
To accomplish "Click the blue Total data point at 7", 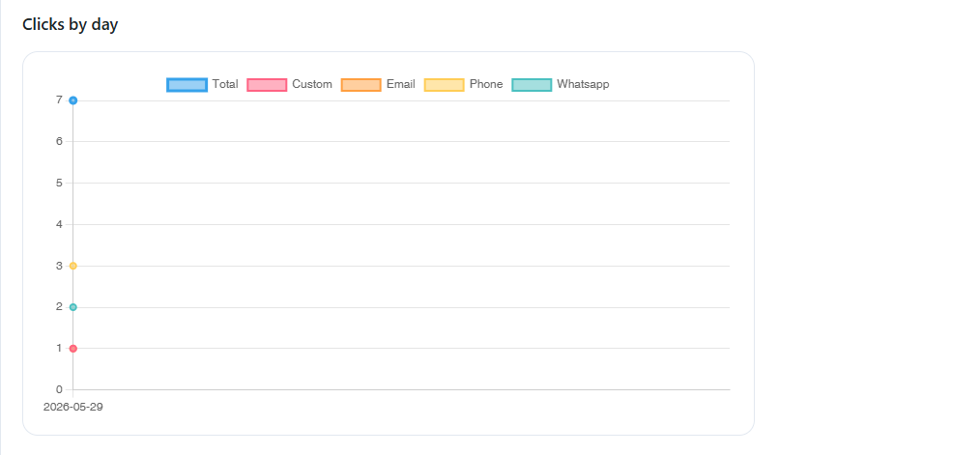I will point(73,100).
